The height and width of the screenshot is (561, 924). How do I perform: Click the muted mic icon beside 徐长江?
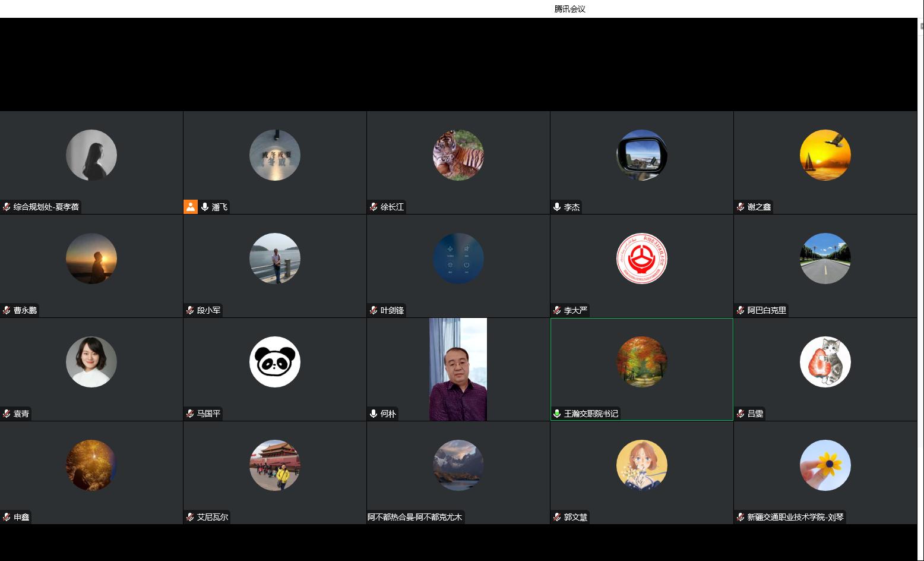[x=374, y=207]
